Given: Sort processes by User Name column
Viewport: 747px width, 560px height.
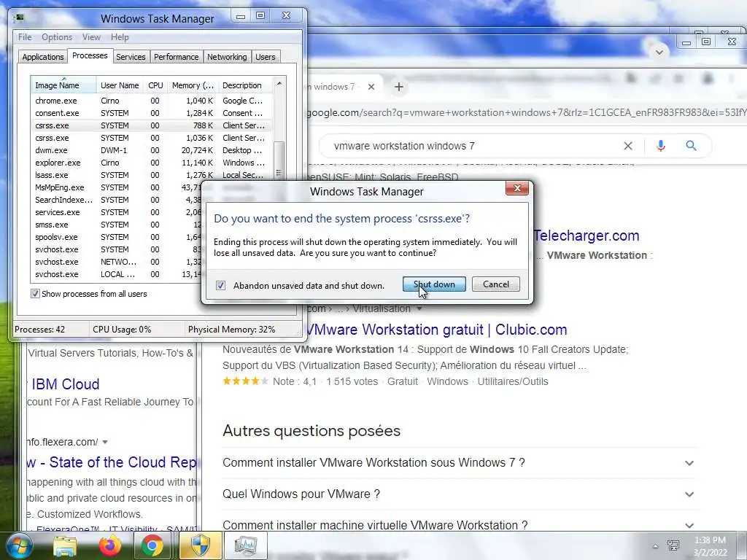Looking at the screenshot, I should pyautogui.click(x=120, y=85).
